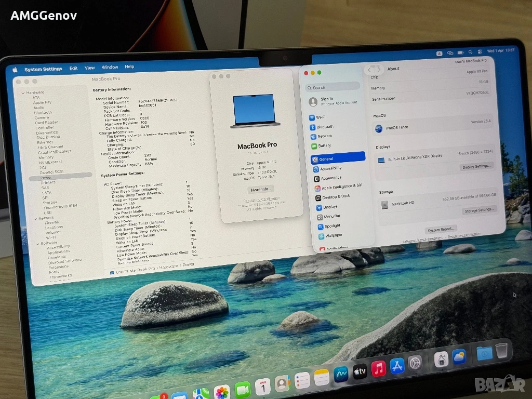Open Wi-Fi settings in the sidebar
The height and width of the screenshot is (399, 532).
click(321, 117)
